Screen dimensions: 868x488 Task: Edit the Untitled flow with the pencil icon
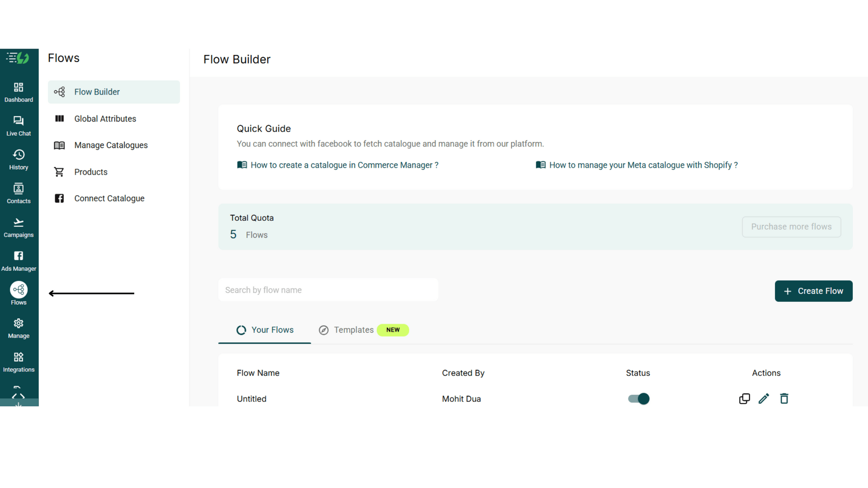764,399
